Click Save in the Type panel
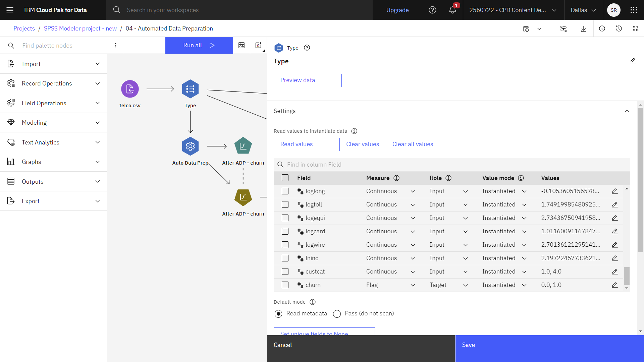The height and width of the screenshot is (362, 644). pos(549,349)
